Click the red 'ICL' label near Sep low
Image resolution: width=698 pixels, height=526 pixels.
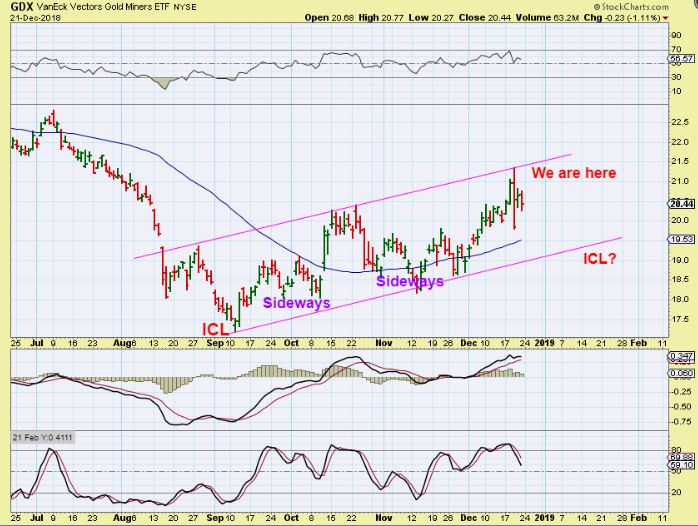(215, 329)
